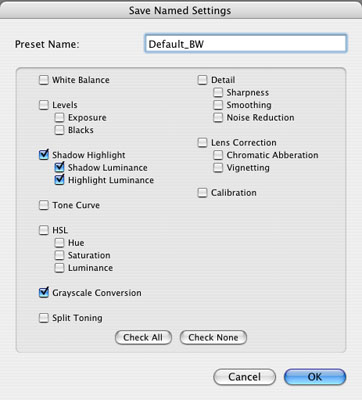Disable Shadow Luminance setting
Image resolution: width=362 pixels, height=400 pixels.
tap(59, 167)
